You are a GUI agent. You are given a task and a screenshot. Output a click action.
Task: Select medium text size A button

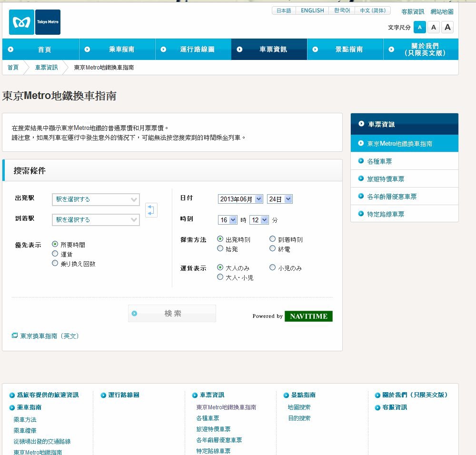pyautogui.click(x=434, y=27)
